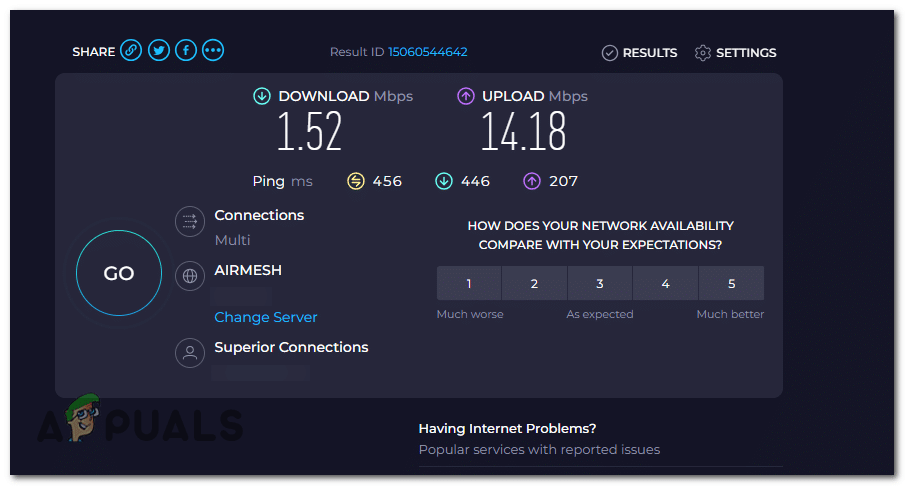Click the download arrow icon
Viewport: 905px width, 486px height.
(262, 96)
